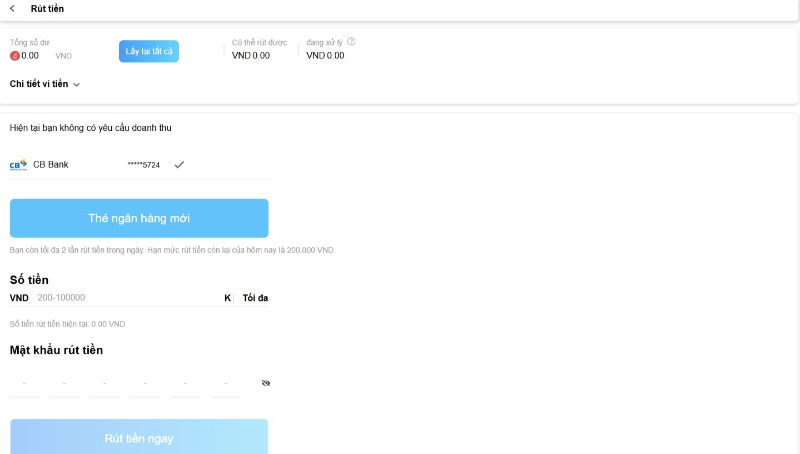
Task: Select the CB Bank account name
Action: point(51,164)
